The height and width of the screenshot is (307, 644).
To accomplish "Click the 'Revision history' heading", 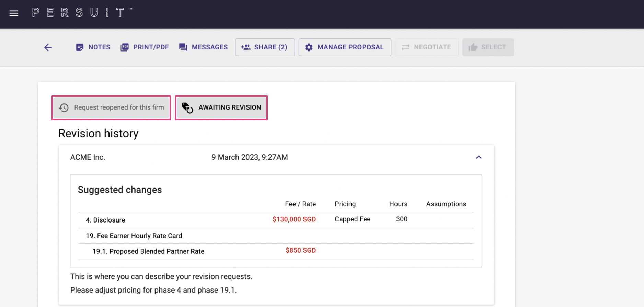I will pyautogui.click(x=99, y=133).
